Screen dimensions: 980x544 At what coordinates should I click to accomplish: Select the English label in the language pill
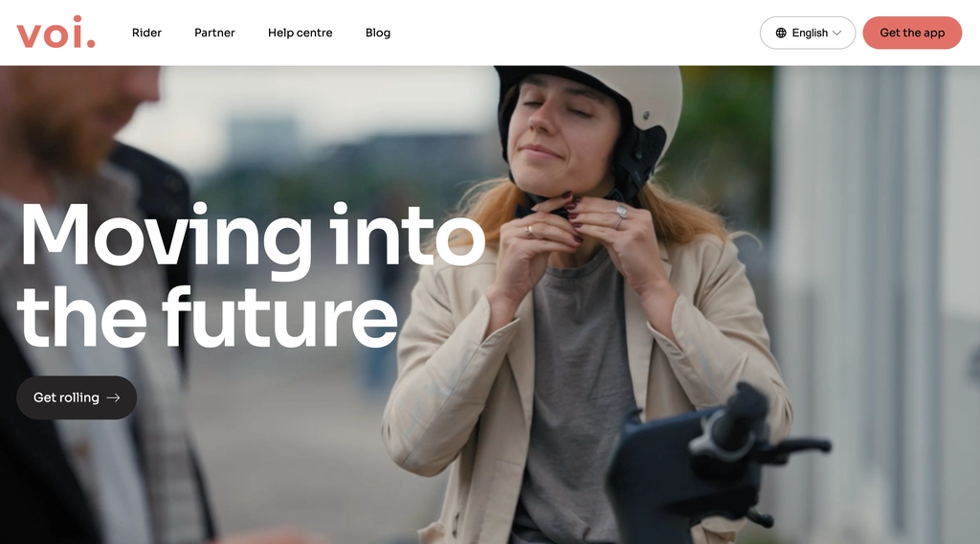click(810, 34)
